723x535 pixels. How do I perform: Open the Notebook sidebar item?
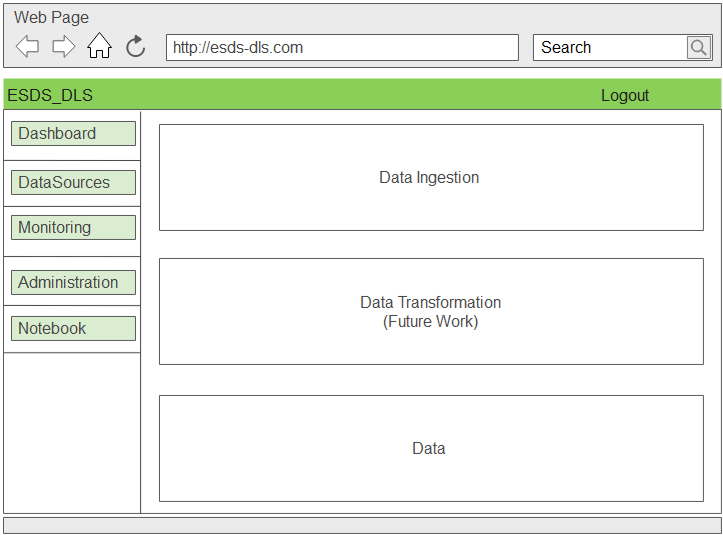point(73,328)
